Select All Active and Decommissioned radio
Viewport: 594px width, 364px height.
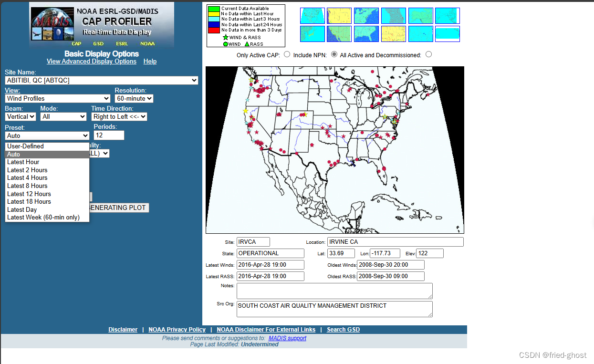point(428,54)
